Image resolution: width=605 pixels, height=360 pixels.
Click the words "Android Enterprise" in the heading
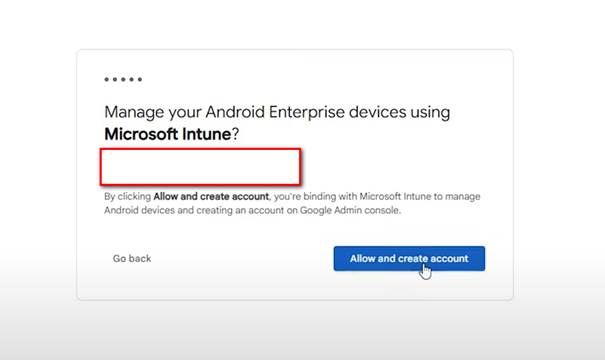(x=275, y=112)
